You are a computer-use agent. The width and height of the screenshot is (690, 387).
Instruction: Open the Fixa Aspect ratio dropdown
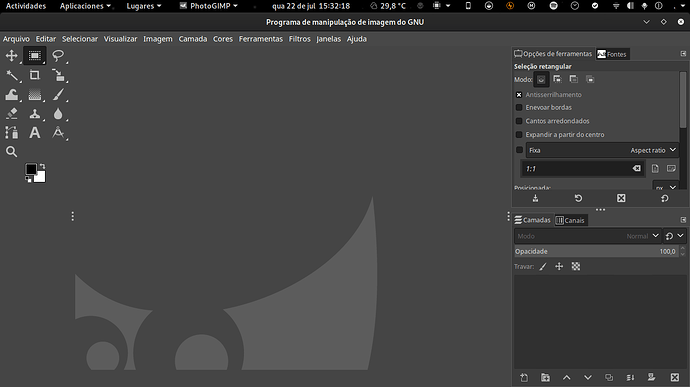[x=601, y=150]
